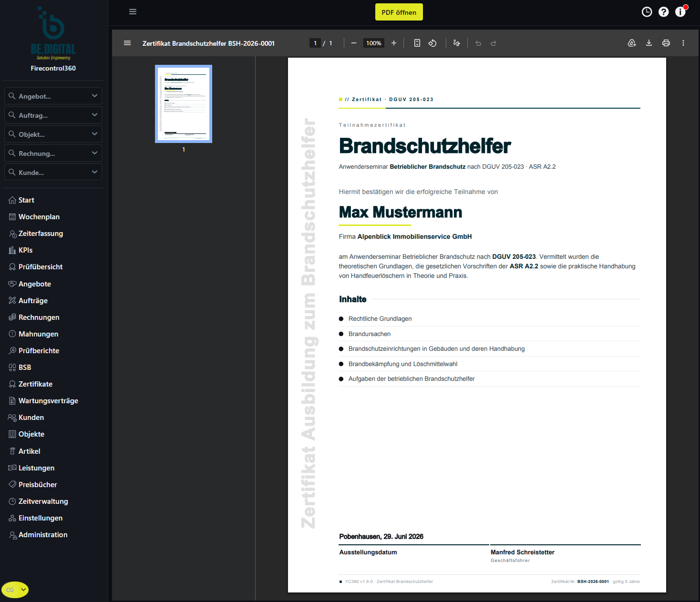Select page 1 thumbnail in PDF sidebar
Screen dimensions: 700x602
pos(184,104)
